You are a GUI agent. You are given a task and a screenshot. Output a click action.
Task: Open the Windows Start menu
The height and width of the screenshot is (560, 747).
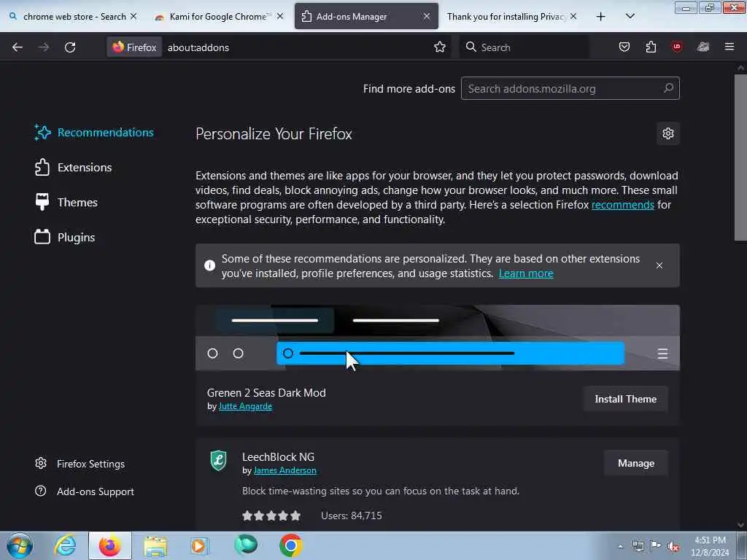[x=20, y=545]
